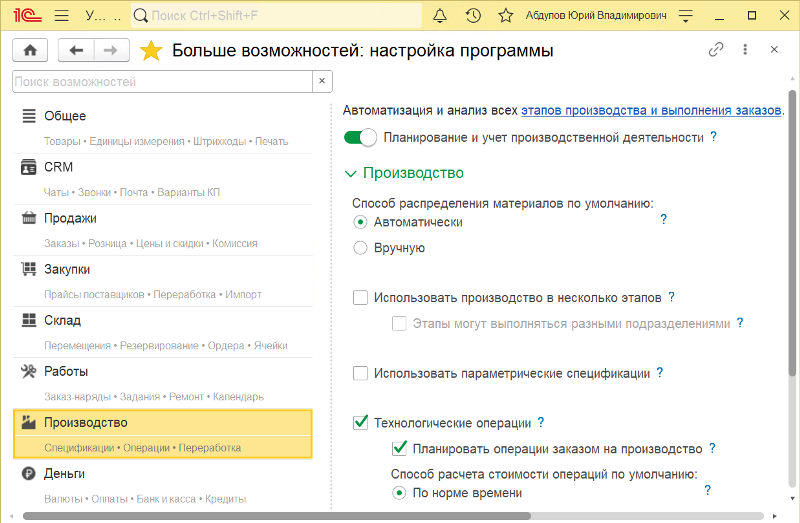The height and width of the screenshot is (523, 800).
Task: Close the settings page tab
Action: point(774,49)
